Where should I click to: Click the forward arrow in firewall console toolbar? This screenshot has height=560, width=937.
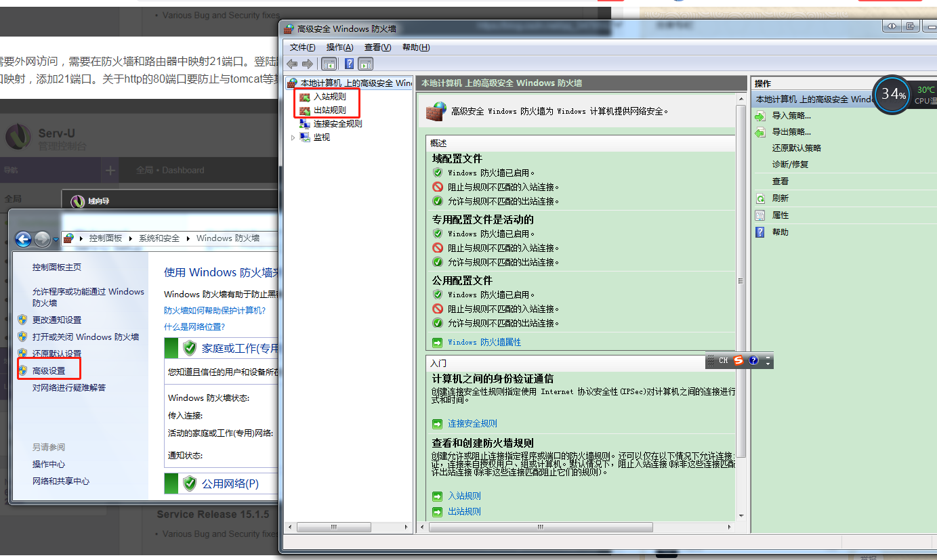(x=308, y=64)
